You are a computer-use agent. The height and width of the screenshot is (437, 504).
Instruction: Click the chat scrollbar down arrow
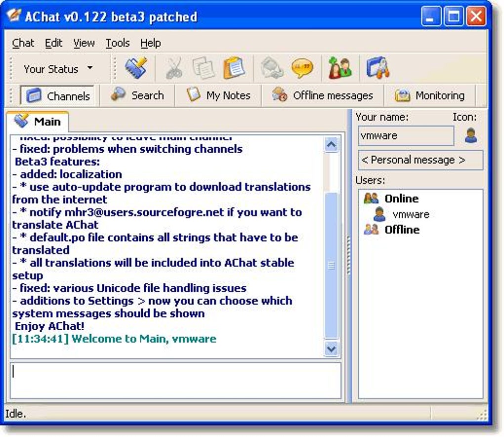coord(331,349)
